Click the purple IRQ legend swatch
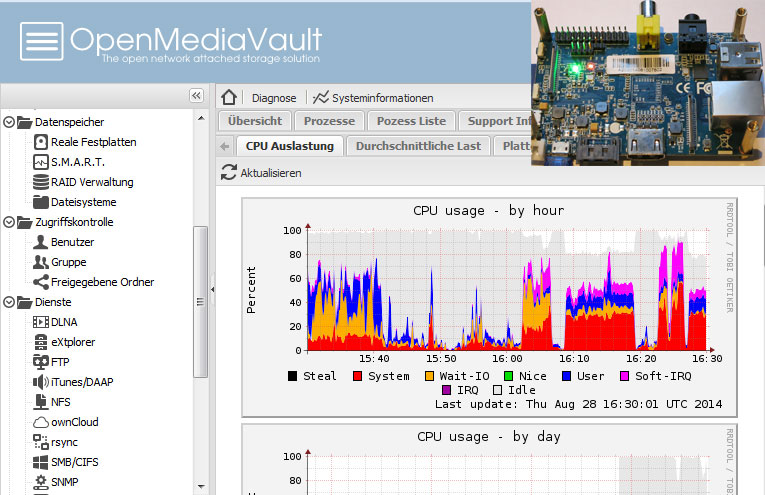 pos(446,390)
